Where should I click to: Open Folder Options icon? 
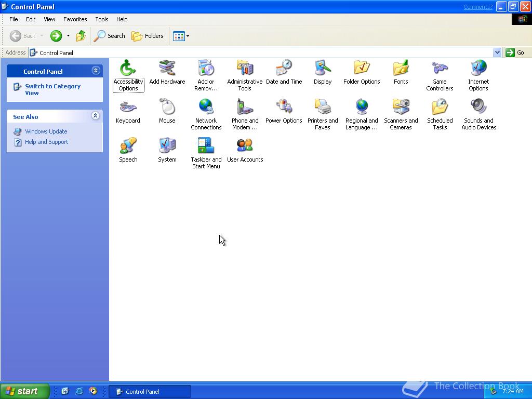coord(362,68)
